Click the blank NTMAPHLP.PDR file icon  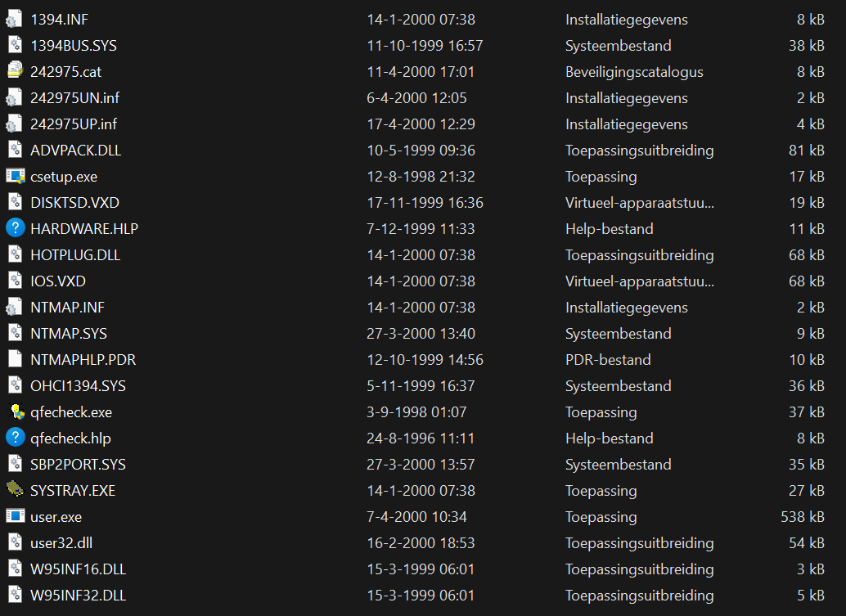tap(15, 359)
